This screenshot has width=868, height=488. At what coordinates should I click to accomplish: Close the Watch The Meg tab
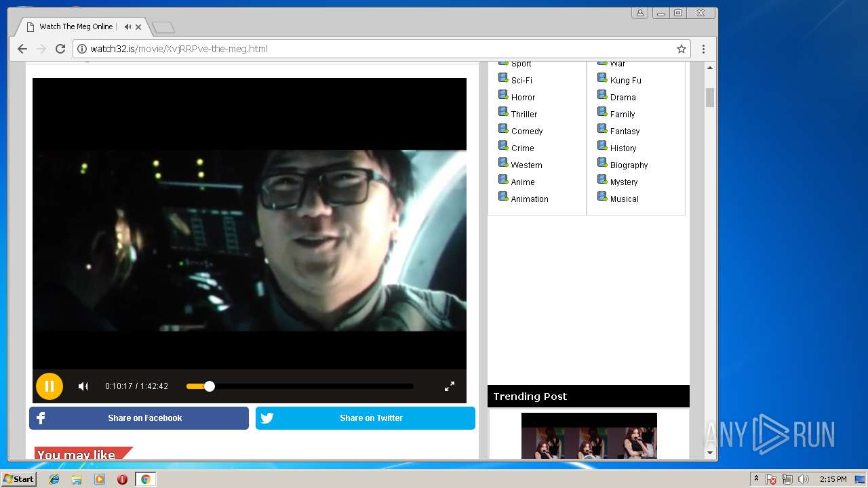point(138,27)
